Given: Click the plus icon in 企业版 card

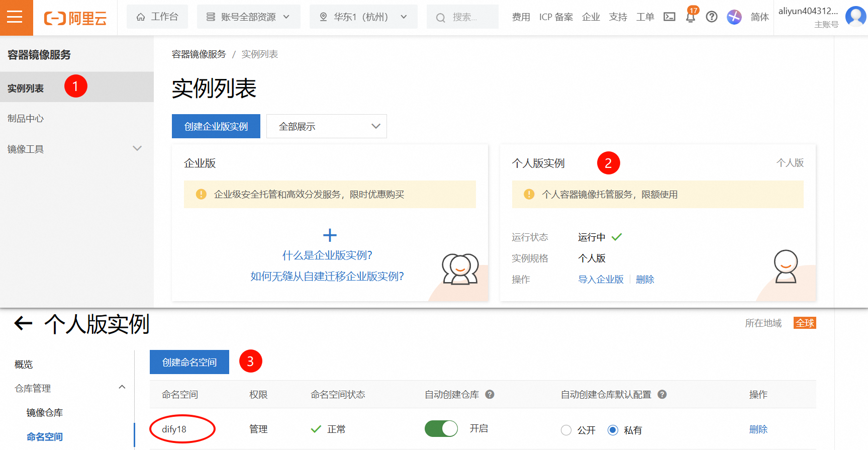Looking at the screenshot, I should click(330, 235).
